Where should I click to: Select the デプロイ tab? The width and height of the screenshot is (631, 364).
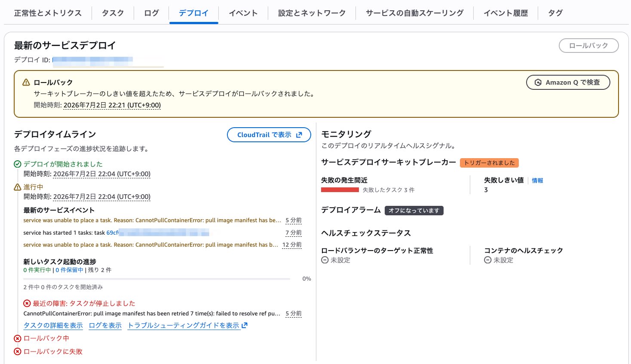coord(193,13)
